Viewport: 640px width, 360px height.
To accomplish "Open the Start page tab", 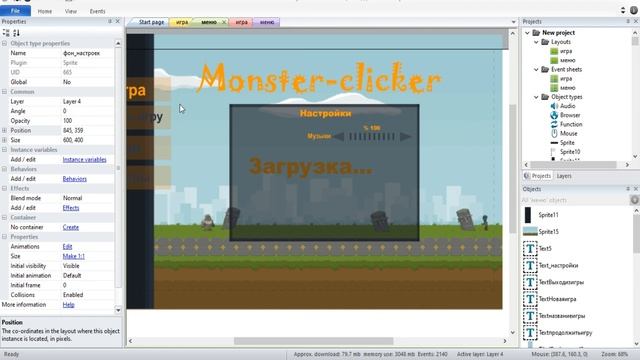I will point(151,22).
